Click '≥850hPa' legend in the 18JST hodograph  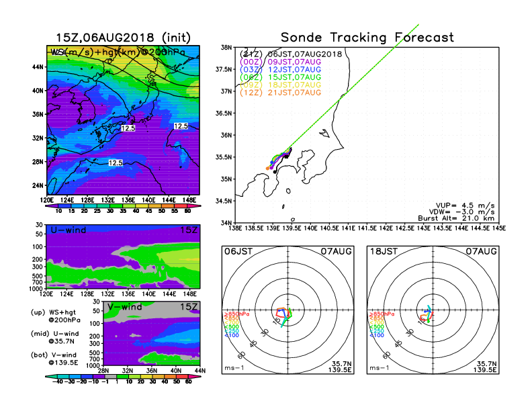382,314
